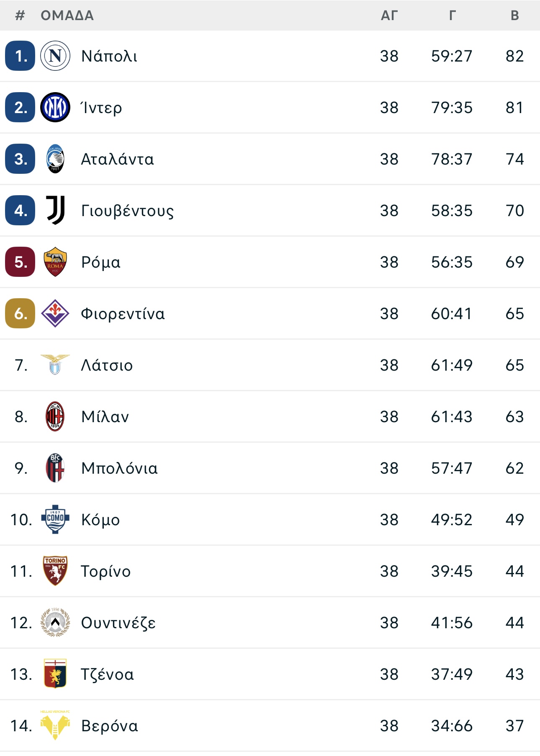Click the Roma club crest
Screen dimensions: 540x756
pyautogui.click(x=55, y=262)
